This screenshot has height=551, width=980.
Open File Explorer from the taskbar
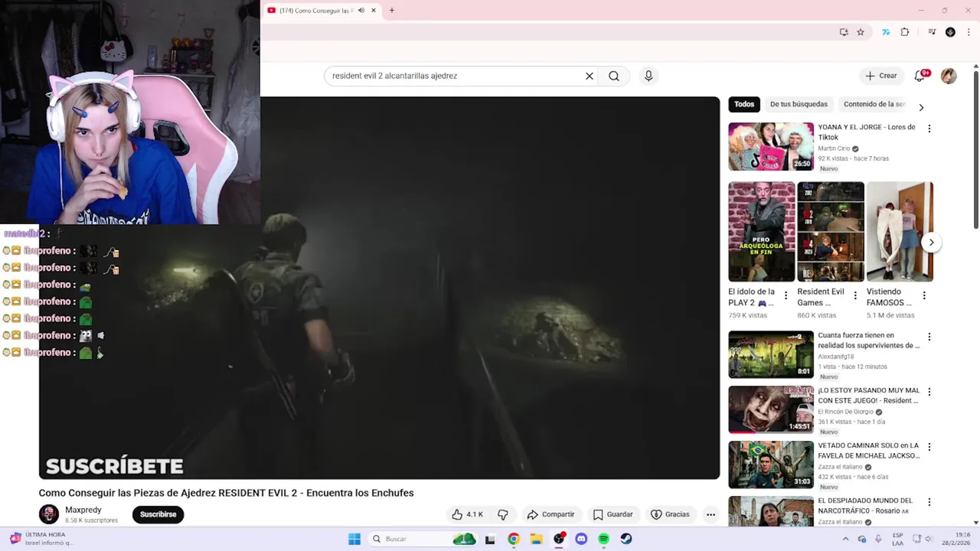[536, 539]
